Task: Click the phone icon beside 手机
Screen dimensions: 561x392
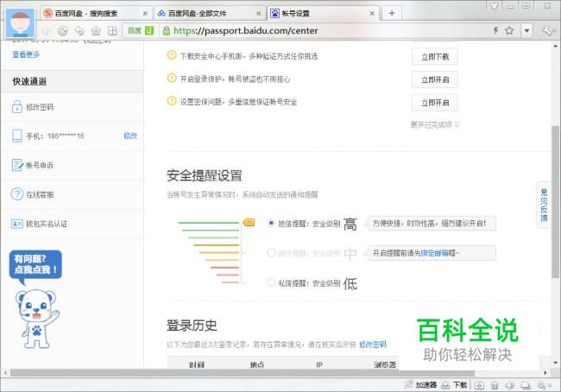Action: click(x=16, y=136)
